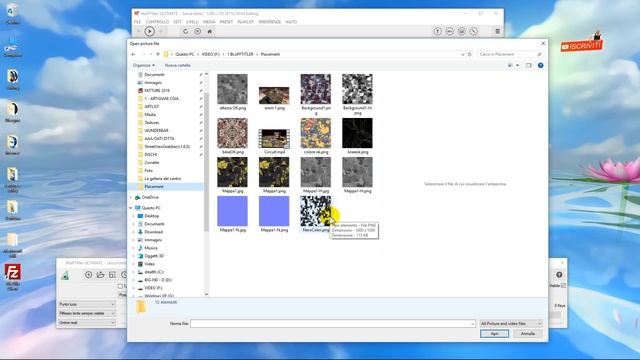Screen dimensions: 640x360
Task: Click the Cerca in Placement search box
Action: 510,54
